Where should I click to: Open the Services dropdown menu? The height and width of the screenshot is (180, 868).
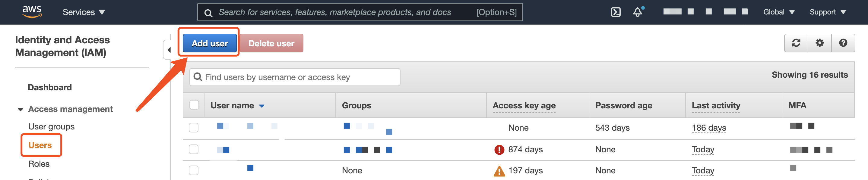84,12
